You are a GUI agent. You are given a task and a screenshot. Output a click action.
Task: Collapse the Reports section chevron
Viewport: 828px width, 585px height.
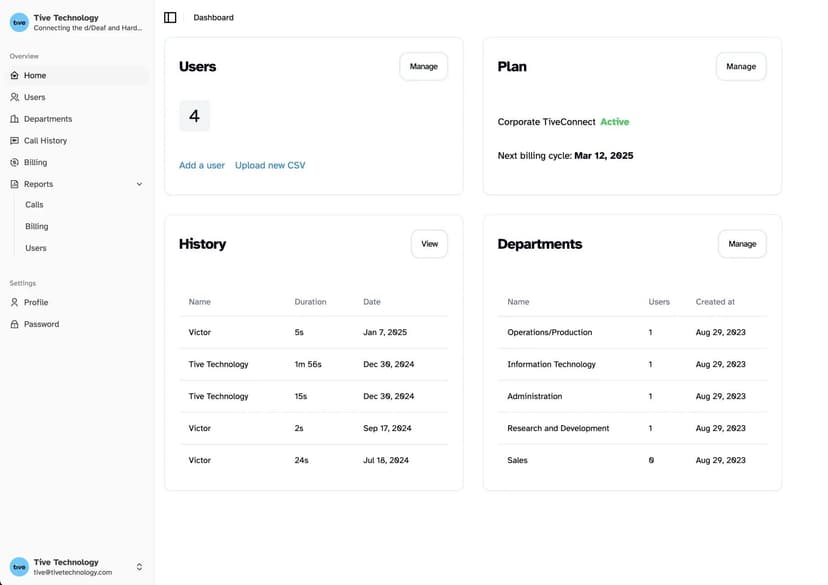tap(139, 184)
